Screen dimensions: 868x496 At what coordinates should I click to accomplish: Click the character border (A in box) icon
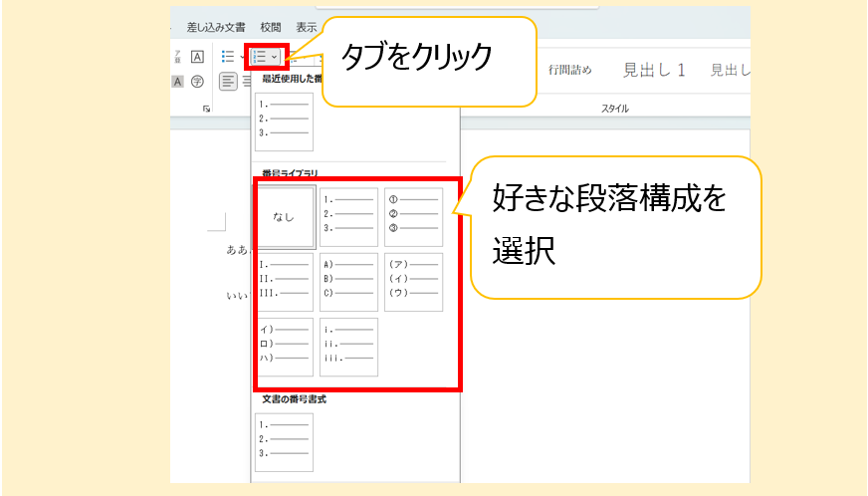pyautogui.click(x=197, y=57)
